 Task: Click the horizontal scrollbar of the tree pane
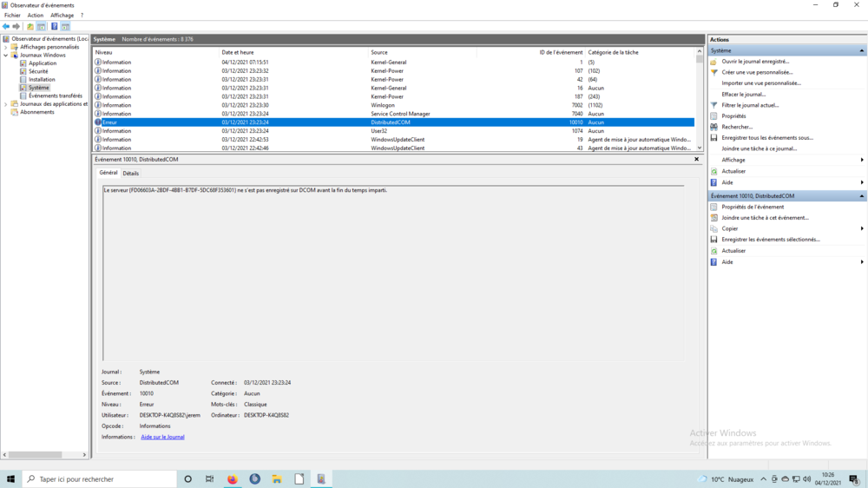[45, 455]
